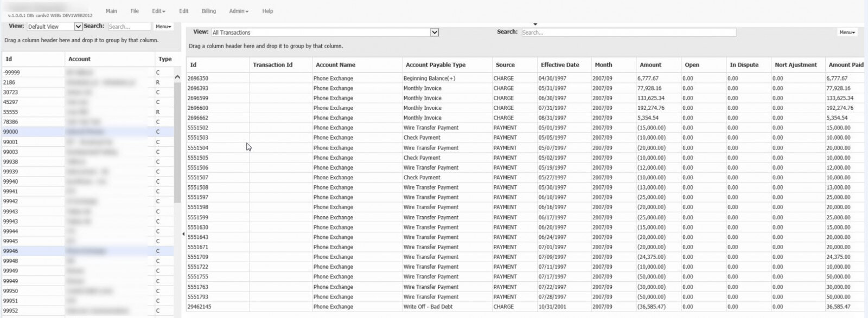Select transaction row 5551502

[525, 128]
